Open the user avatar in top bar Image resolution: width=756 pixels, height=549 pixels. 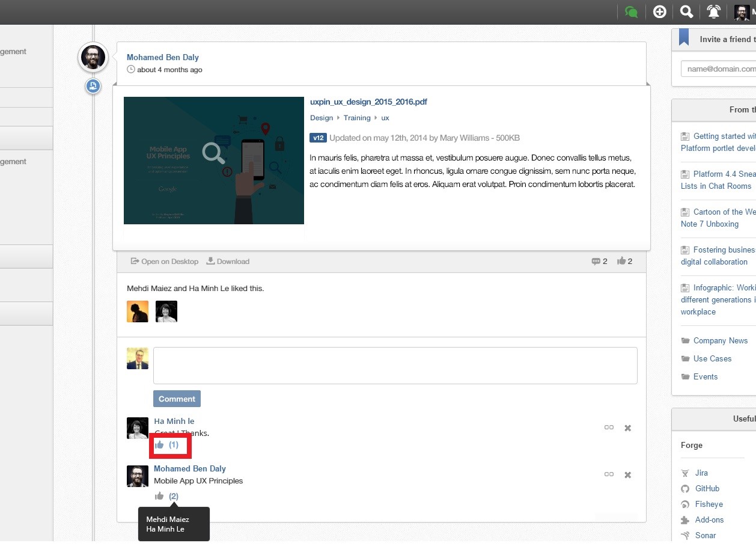[x=742, y=12]
